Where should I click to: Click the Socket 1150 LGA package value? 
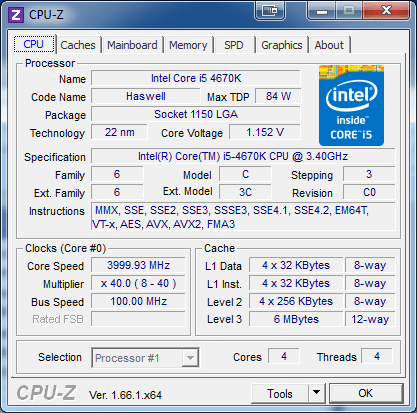[196, 114]
